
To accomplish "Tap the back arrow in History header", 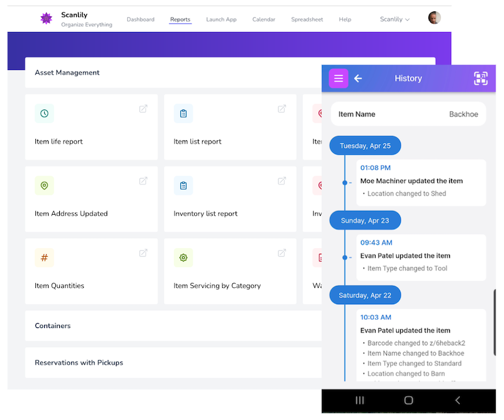I will click(358, 79).
